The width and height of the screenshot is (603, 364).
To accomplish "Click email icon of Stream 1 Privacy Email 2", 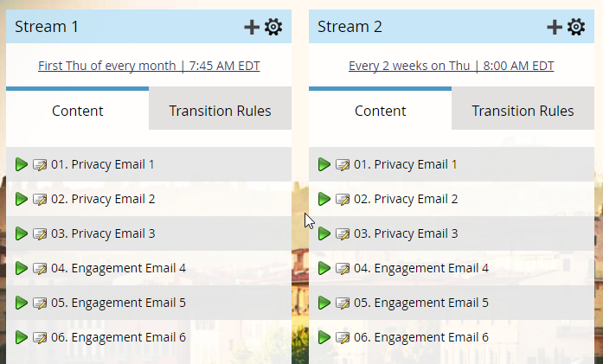I will pyautogui.click(x=40, y=199).
